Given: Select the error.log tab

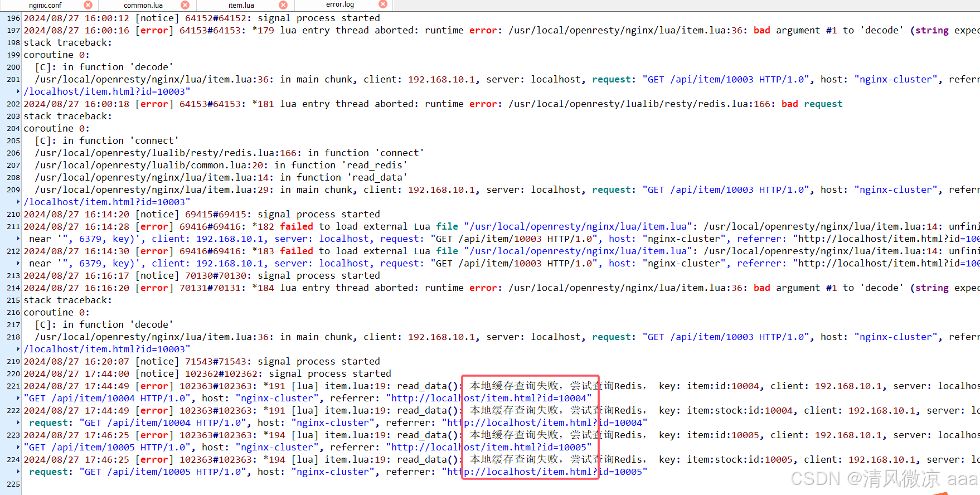Looking at the screenshot, I should pyautogui.click(x=340, y=4).
